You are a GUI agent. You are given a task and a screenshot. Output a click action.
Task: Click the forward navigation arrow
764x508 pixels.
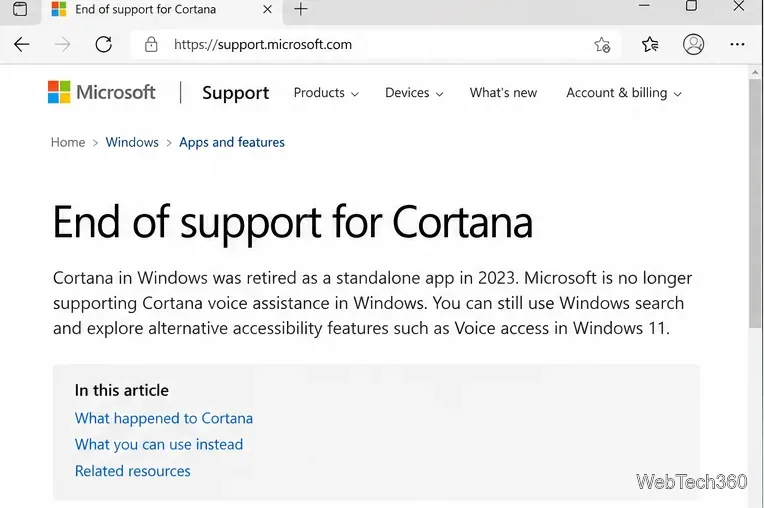point(62,45)
